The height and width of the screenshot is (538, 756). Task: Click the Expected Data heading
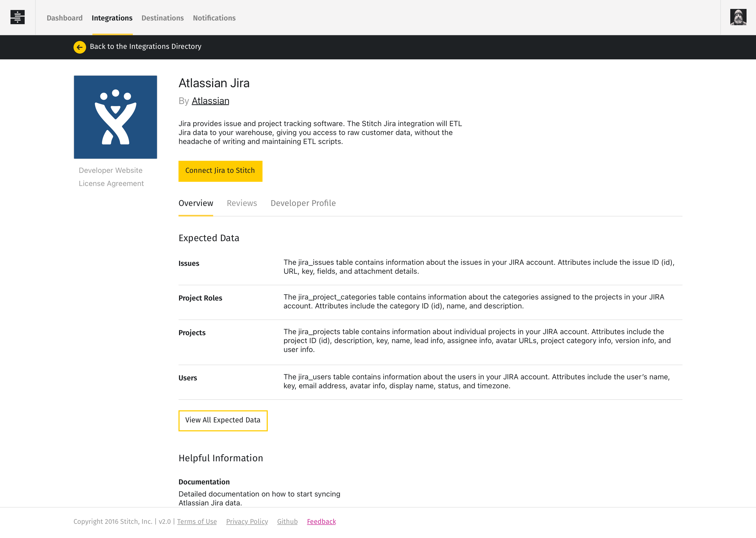tap(209, 238)
